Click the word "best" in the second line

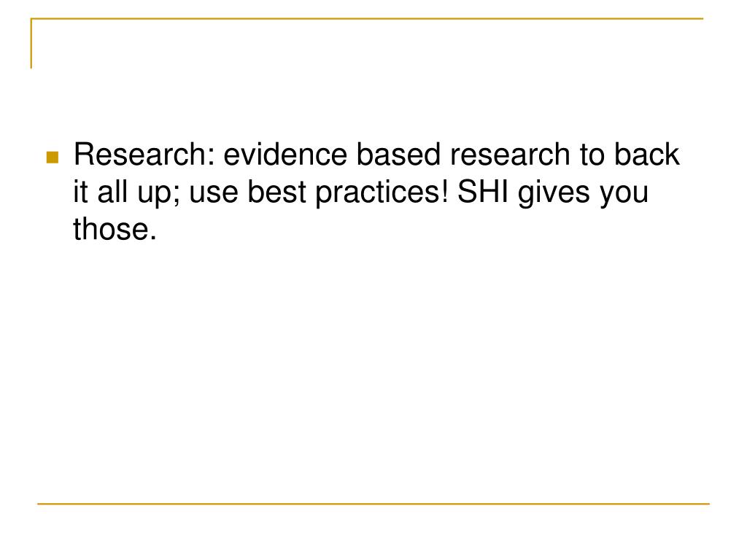click(x=276, y=192)
